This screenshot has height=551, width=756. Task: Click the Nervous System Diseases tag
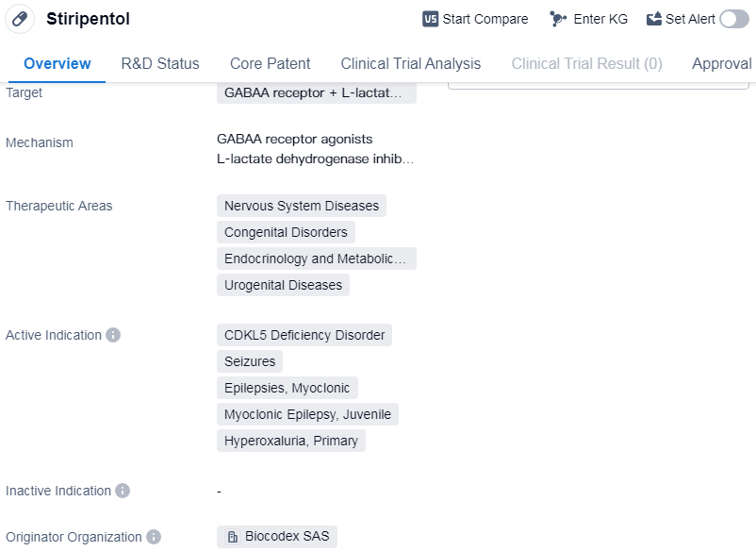tap(302, 206)
